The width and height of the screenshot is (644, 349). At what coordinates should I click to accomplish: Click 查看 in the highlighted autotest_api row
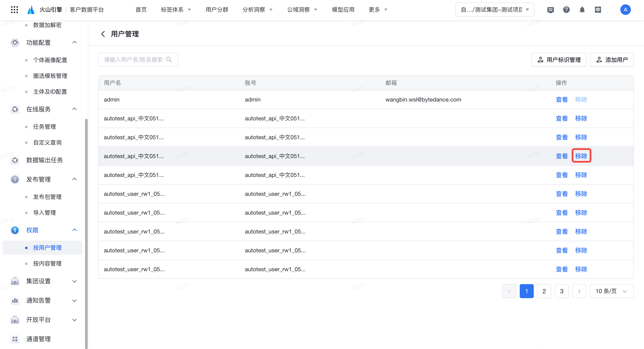pyautogui.click(x=562, y=156)
